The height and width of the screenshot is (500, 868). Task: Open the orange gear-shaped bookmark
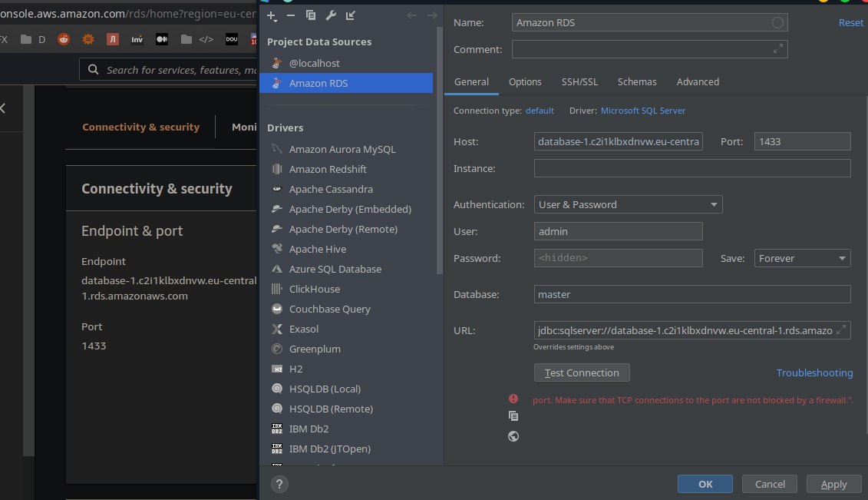[88, 39]
